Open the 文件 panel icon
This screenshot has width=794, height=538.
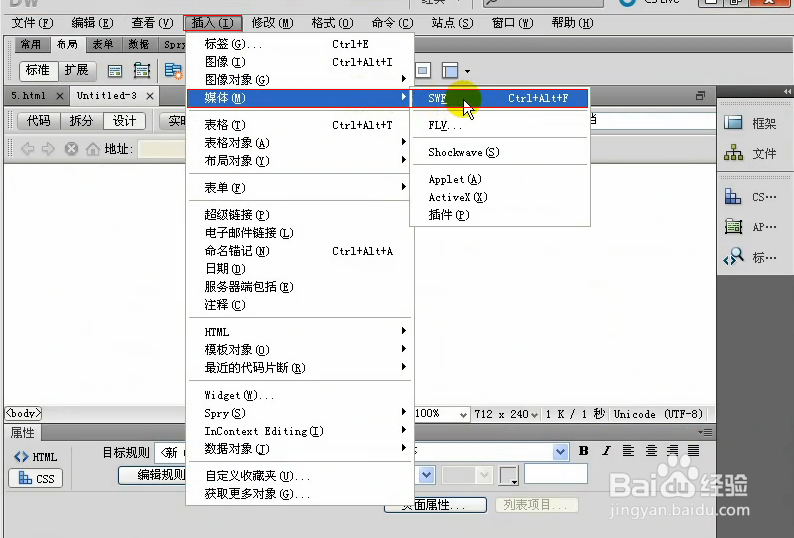coord(751,153)
